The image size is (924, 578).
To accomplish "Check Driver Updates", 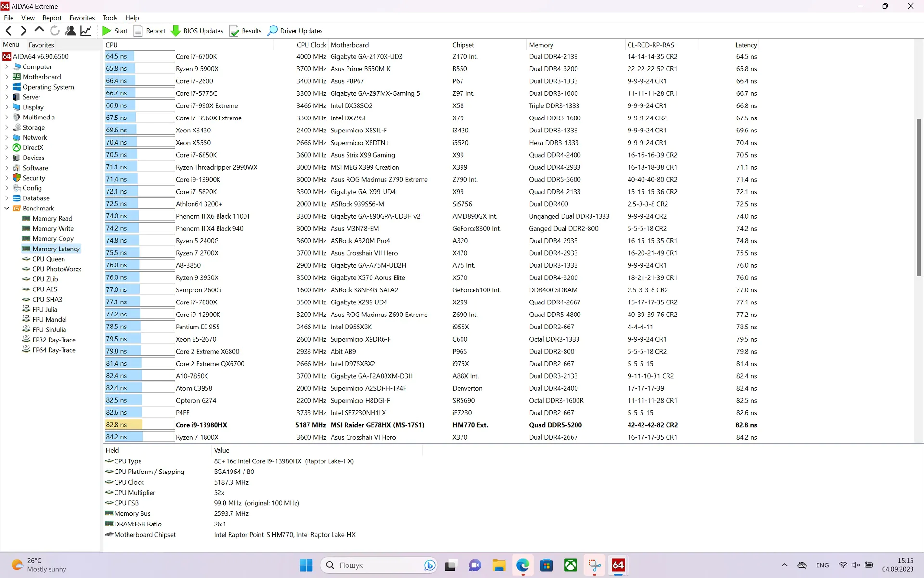I will [x=295, y=31].
